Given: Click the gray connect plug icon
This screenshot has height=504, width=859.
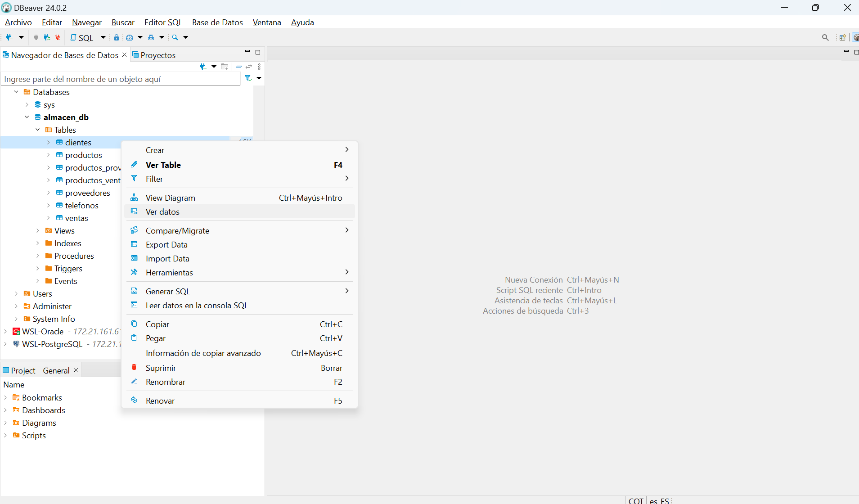Looking at the screenshot, I should tap(36, 37).
